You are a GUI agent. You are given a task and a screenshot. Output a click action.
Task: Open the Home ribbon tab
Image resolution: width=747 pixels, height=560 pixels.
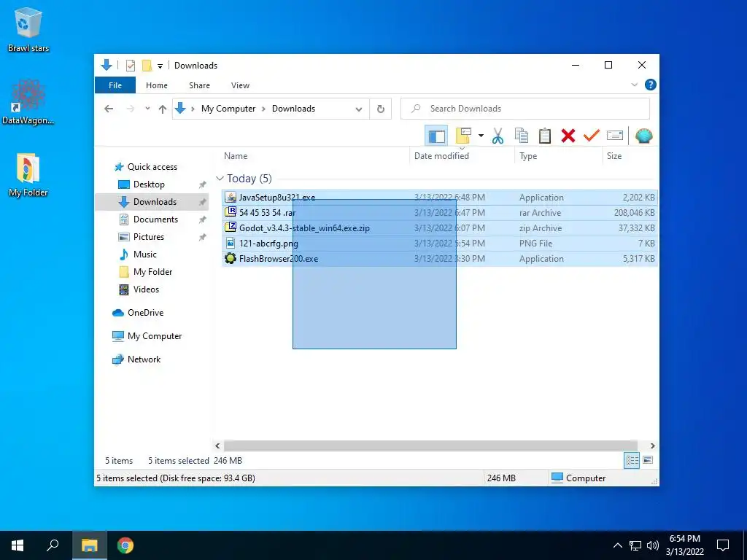(x=157, y=85)
